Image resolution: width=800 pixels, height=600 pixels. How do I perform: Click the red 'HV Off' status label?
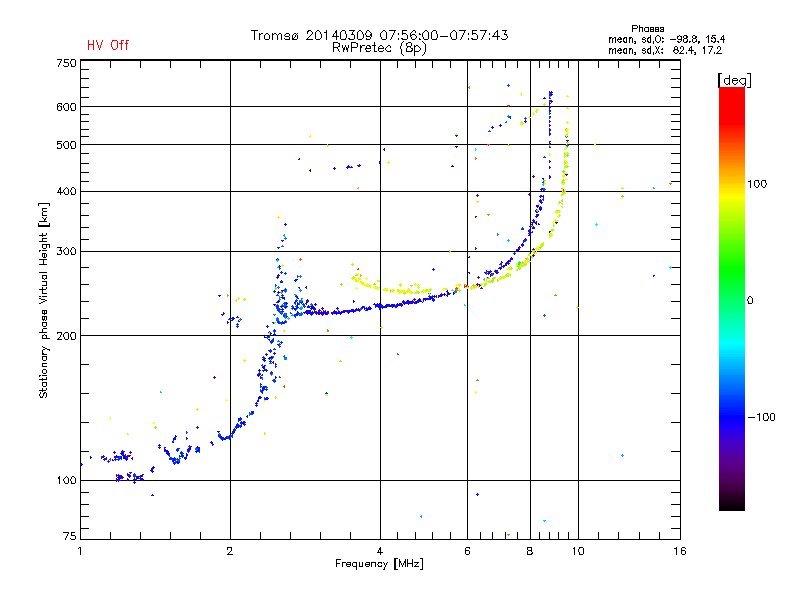point(108,45)
